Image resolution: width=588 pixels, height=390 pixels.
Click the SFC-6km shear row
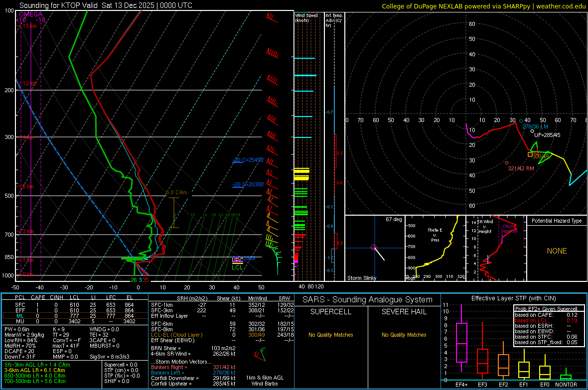pos(222,324)
